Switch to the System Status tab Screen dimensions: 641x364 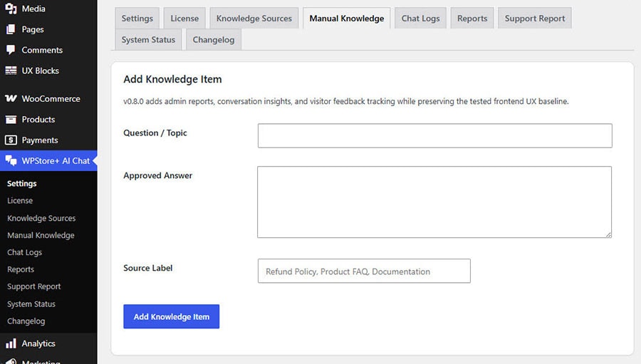click(x=148, y=40)
